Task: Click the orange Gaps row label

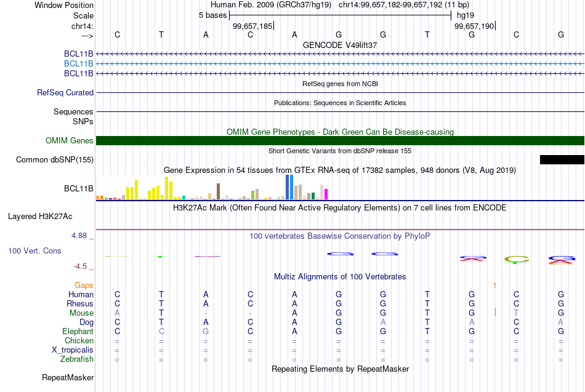Action: click(84, 286)
